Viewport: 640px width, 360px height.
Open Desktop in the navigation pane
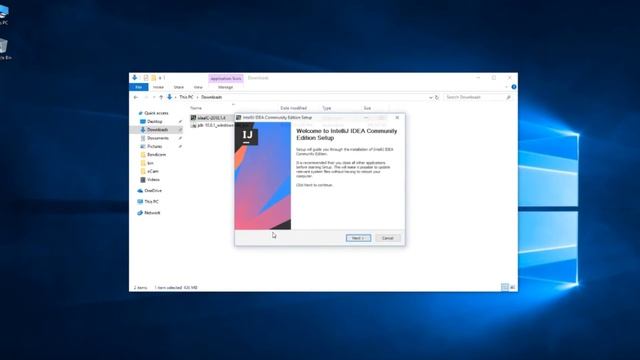click(x=155, y=122)
